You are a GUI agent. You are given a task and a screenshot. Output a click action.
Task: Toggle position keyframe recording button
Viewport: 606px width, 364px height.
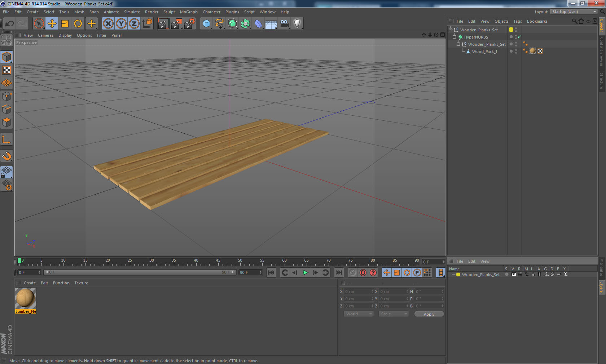click(x=387, y=273)
